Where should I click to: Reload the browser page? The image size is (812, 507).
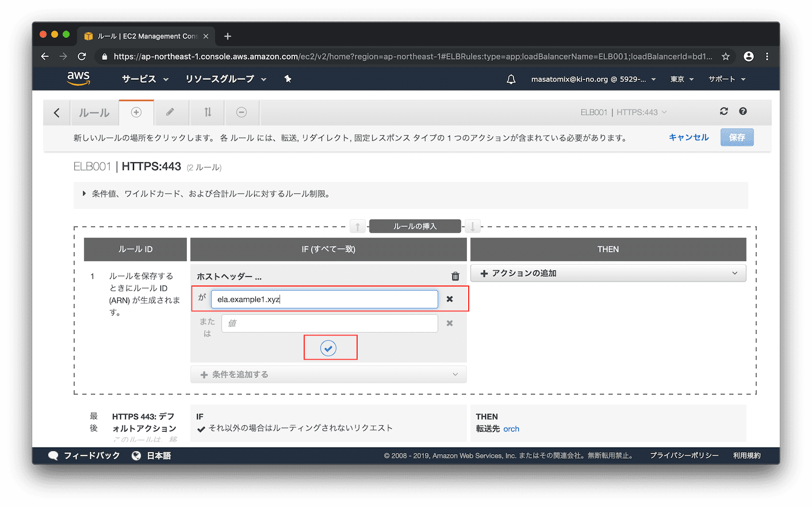click(82, 56)
